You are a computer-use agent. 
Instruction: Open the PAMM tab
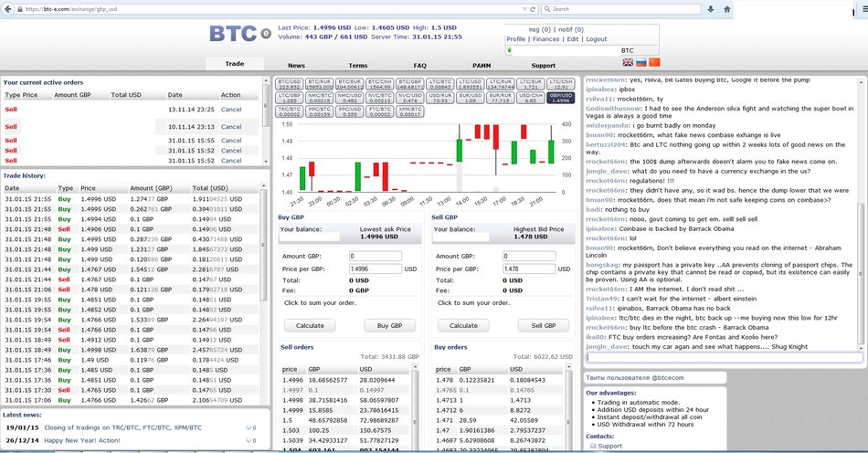tap(482, 65)
